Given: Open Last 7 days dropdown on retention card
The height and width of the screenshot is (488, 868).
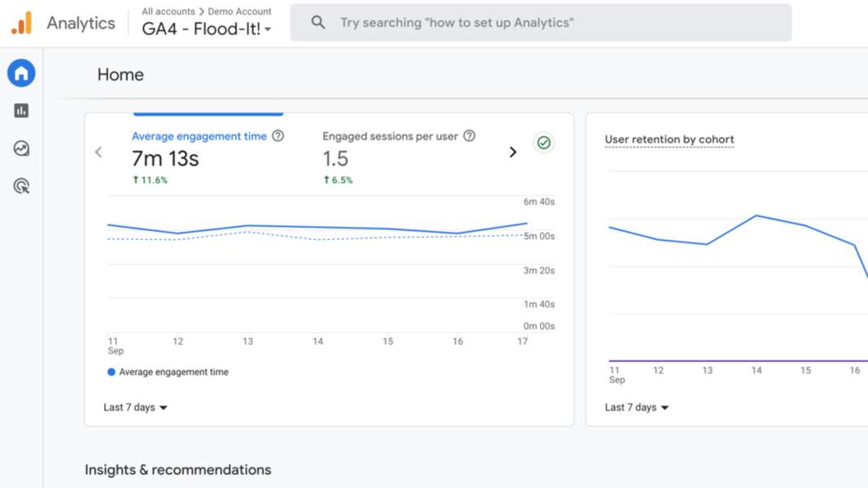Looking at the screenshot, I should 636,407.
